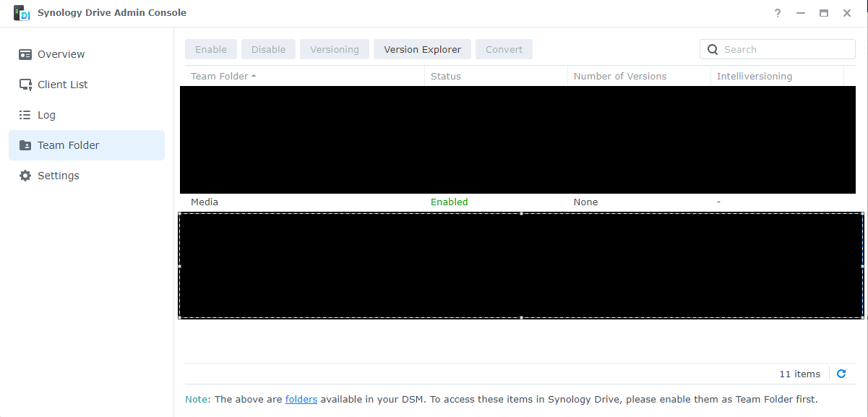Click the Intelliversioning column header
The width and height of the screenshot is (868, 417).
click(754, 76)
